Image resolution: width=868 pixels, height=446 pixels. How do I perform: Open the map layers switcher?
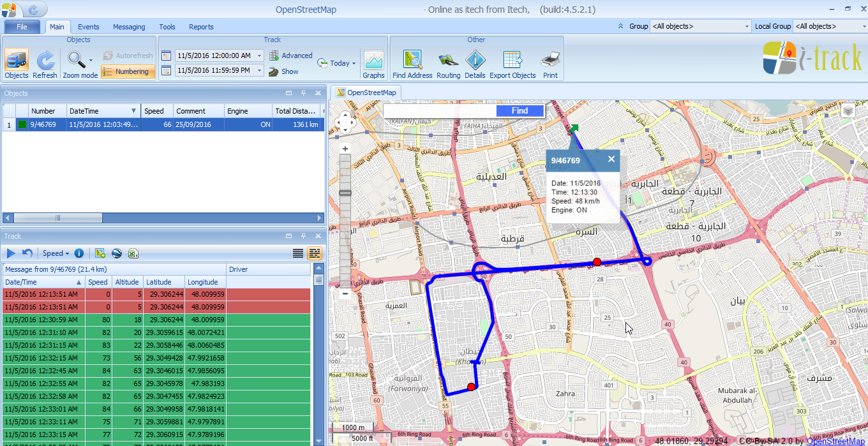click(x=848, y=111)
